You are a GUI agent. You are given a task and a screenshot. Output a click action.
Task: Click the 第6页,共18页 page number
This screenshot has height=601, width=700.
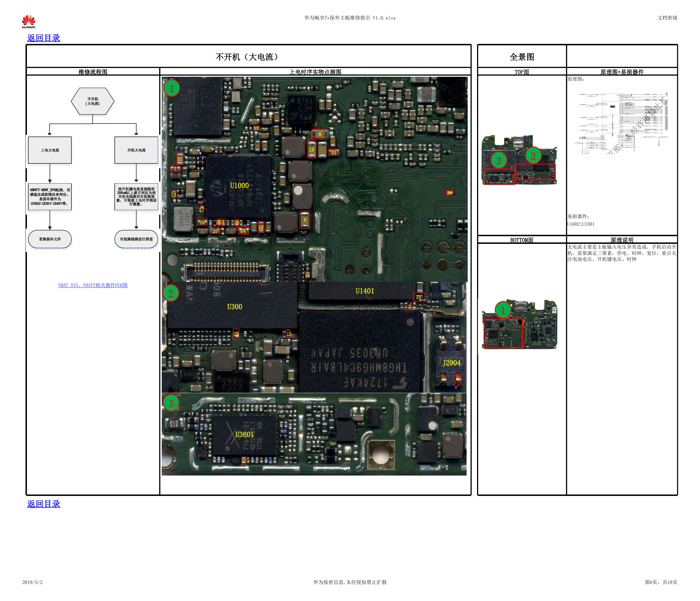tap(661, 582)
